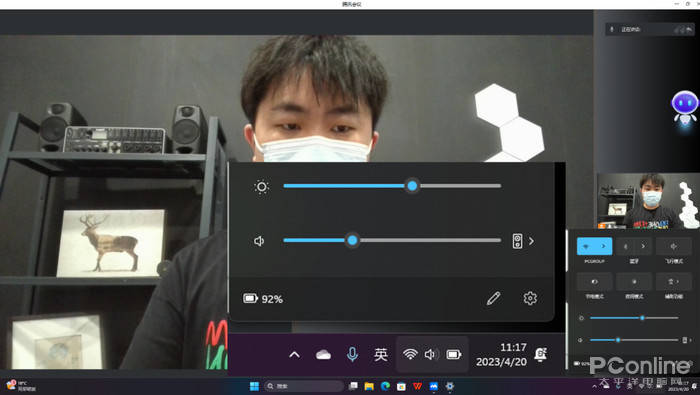Click the notification bell next to the clock
700x395 pixels.
(541, 354)
